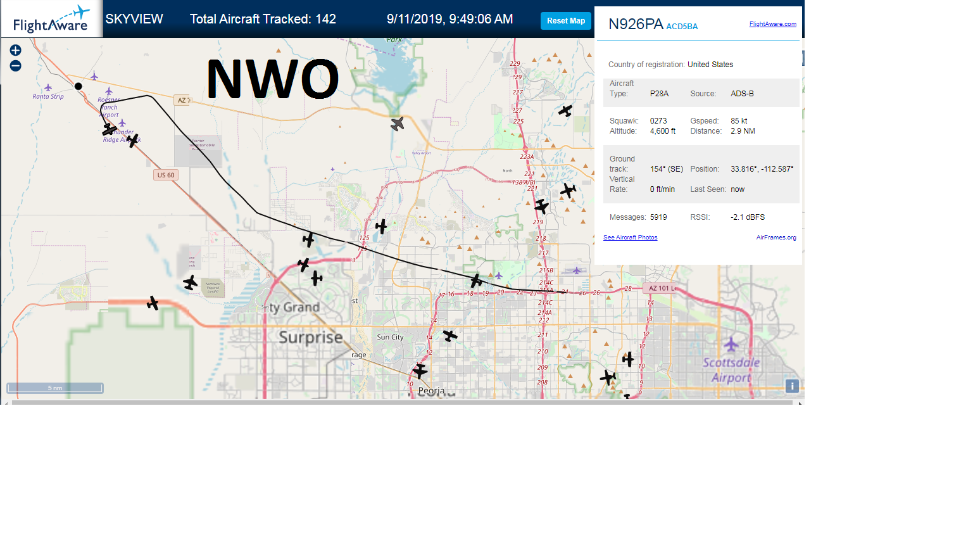Select the aircraft beside marker 125
Image resolution: width=980 pixels, height=546 pixels.
tap(381, 226)
